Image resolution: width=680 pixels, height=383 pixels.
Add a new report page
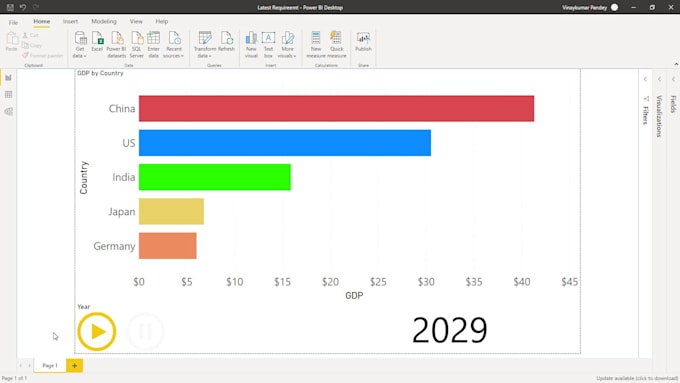tap(75, 366)
